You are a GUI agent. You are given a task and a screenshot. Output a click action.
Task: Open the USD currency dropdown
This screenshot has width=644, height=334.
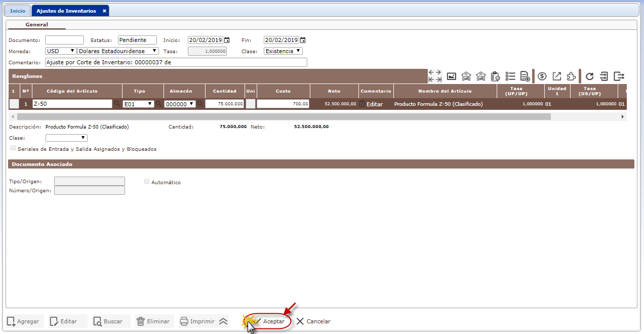[61, 51]
